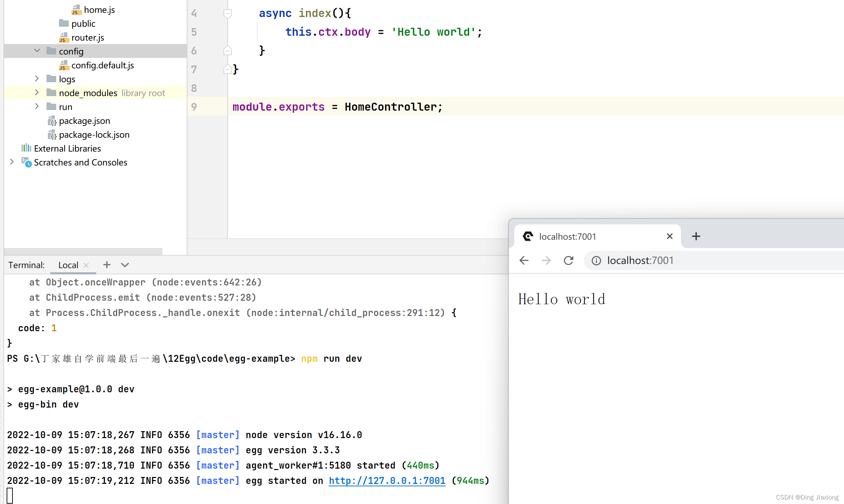
Task: Expand the run folder
Action: point(37,106)
